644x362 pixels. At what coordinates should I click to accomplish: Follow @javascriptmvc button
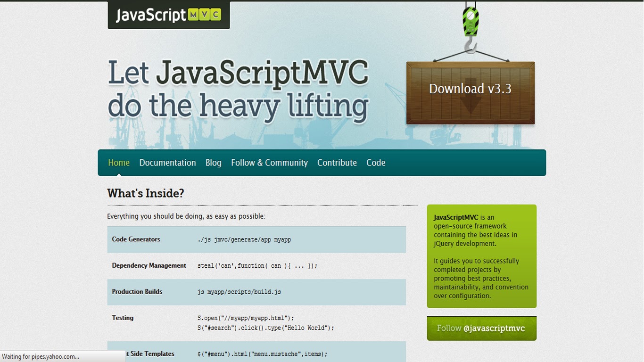481,328
